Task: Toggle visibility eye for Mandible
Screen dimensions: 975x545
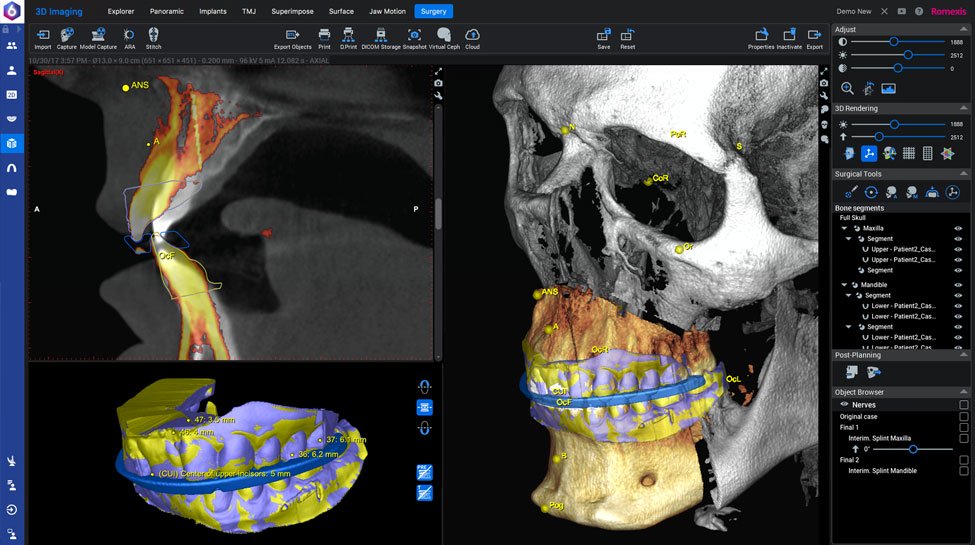Action: pyautogui.click(x=958, y=285)
